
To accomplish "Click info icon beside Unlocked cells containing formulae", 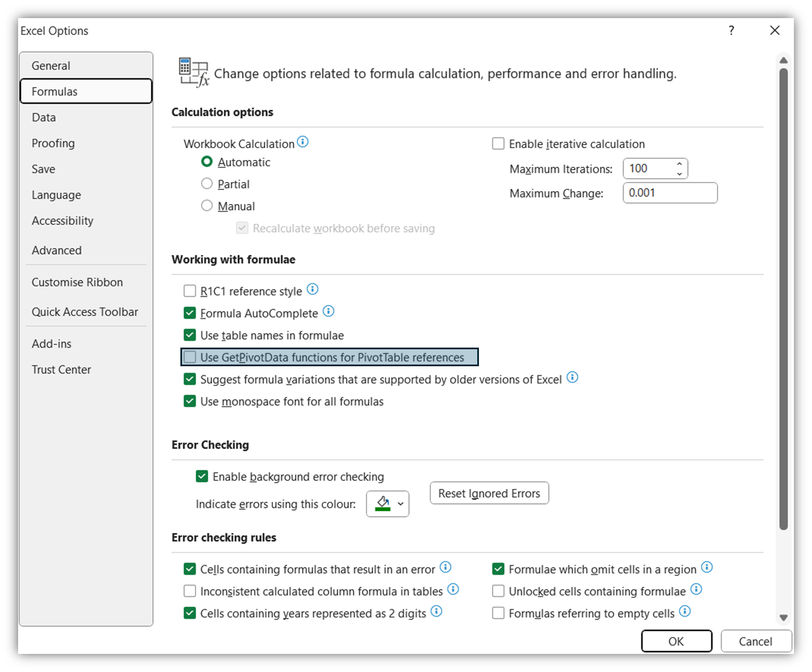I will 696,589.
